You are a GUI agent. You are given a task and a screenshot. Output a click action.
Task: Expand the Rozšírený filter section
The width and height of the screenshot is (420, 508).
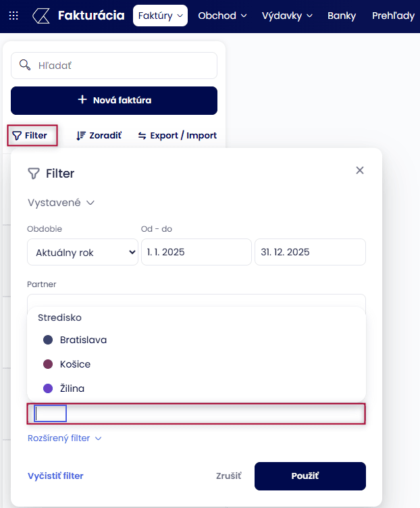tap(64, 438)
